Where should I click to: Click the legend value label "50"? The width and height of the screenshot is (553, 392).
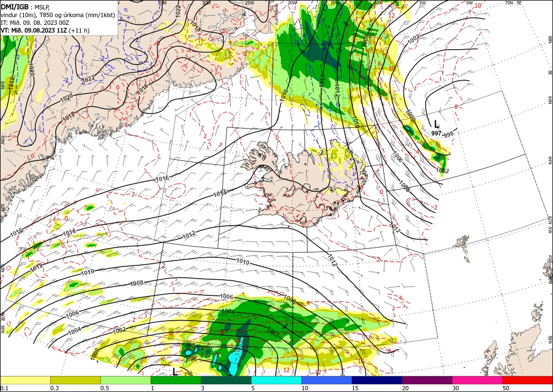click(x=506, y=388)
